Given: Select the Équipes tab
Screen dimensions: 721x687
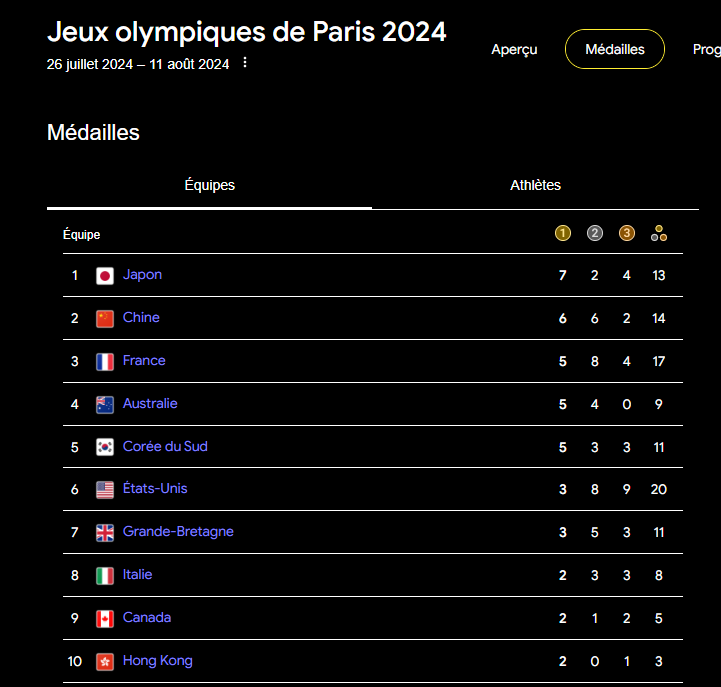Looking at the screenshot, I should [x=210, y=185].
